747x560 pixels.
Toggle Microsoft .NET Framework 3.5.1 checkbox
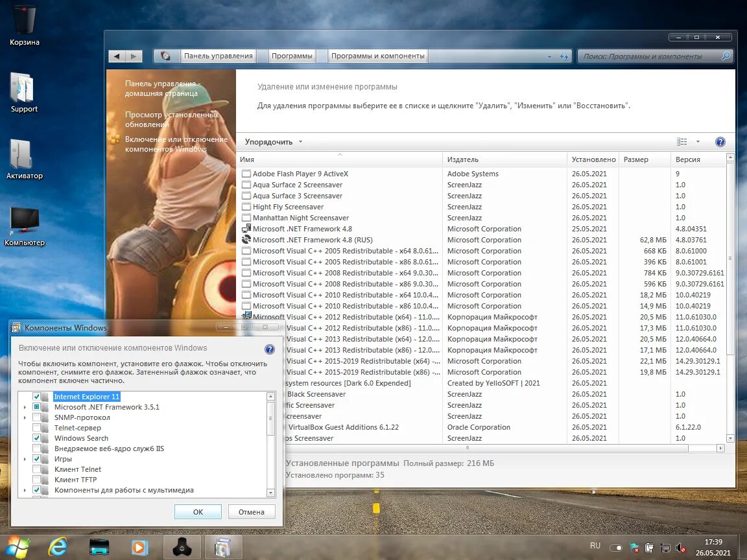[36, 406]
